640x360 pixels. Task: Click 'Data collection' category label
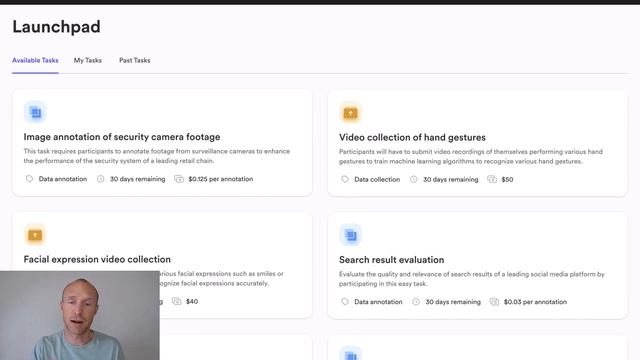[x=377, y=179]
